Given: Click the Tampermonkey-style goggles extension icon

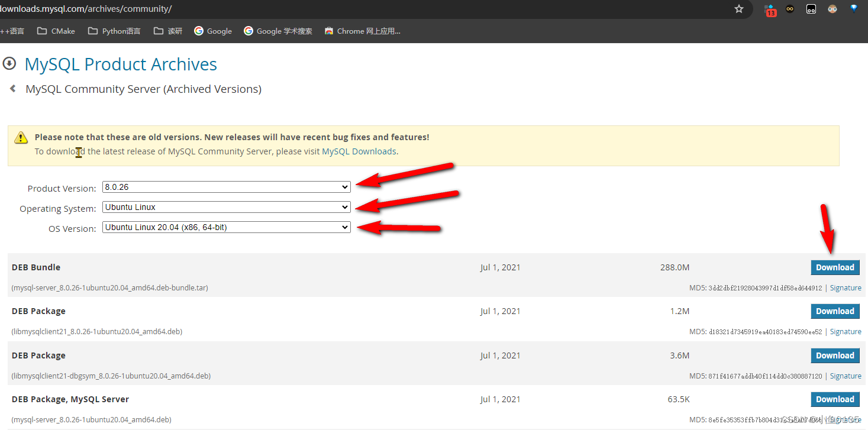Looking at the screenshot, I should pos(790,9).
